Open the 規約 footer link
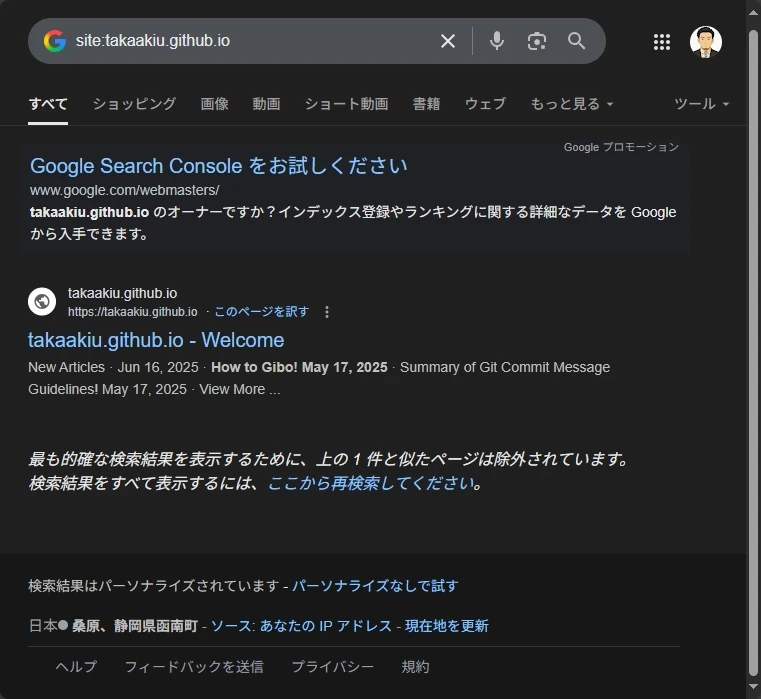The image size is (761, 699). (415, 666)
